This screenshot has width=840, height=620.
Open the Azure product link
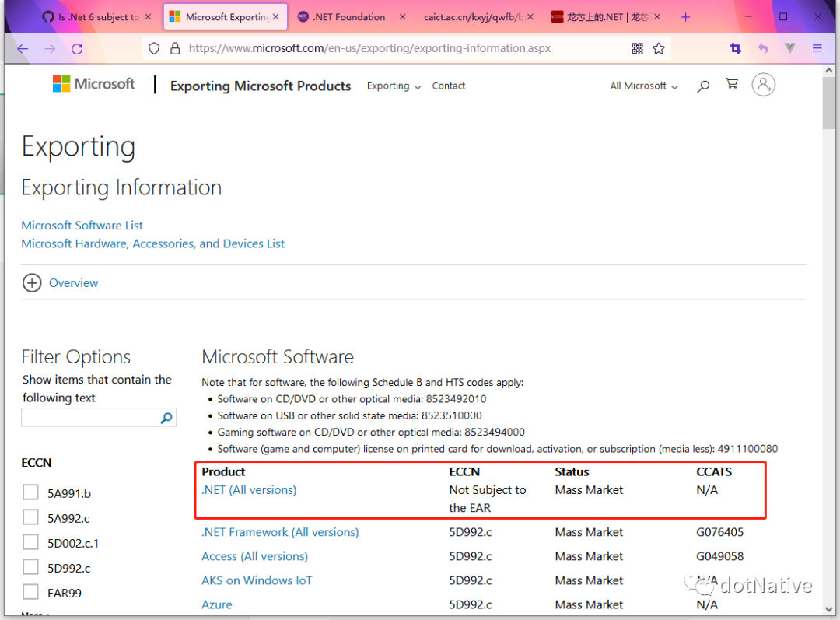(217, 604)
